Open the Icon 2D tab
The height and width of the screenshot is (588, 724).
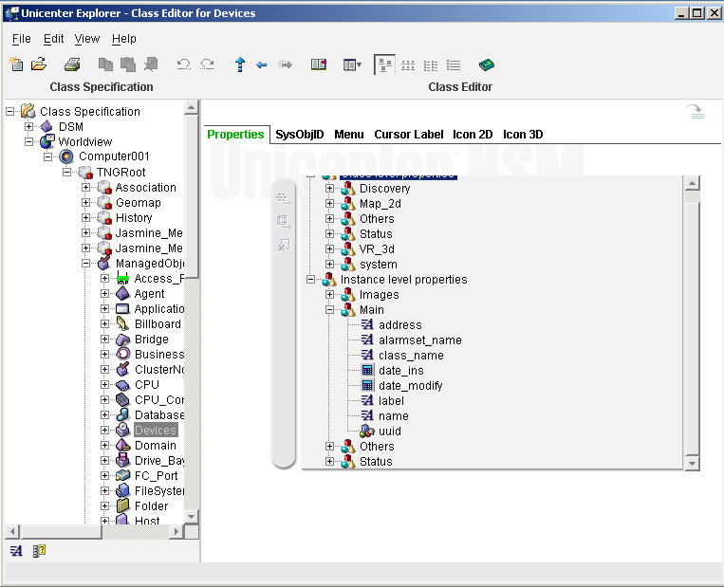[x=472, y=135]
